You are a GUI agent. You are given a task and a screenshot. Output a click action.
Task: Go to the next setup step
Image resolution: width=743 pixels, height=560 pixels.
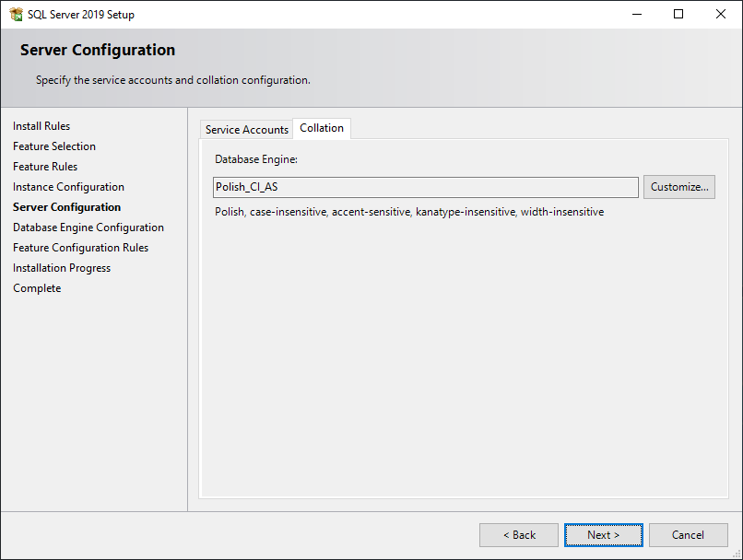(x=603, y=535)
